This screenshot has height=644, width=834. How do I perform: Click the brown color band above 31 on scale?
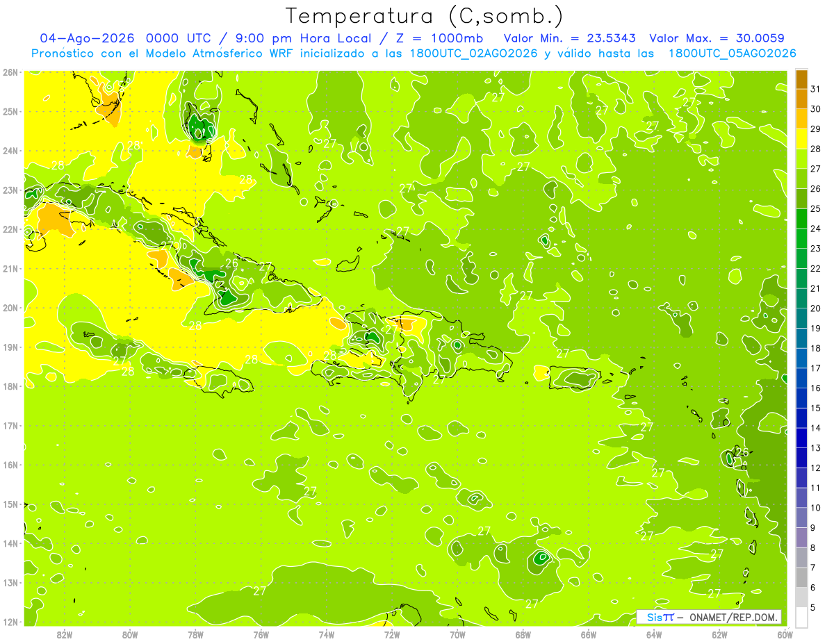click(x=801, y=79)
